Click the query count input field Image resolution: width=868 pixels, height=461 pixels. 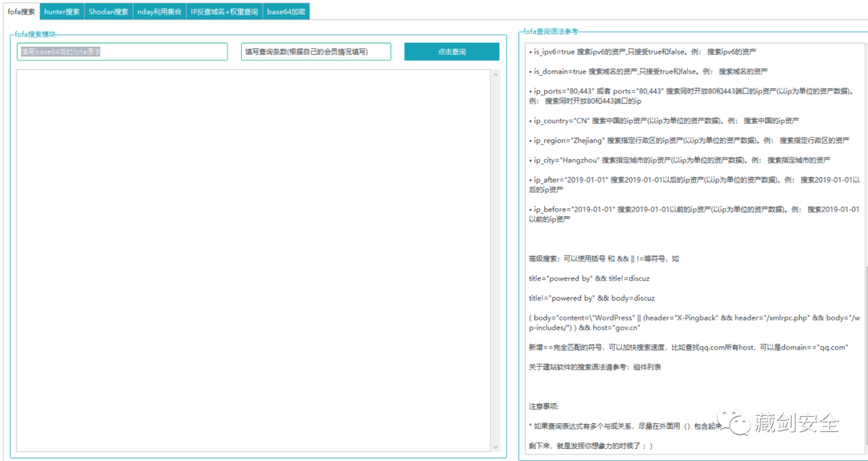(316, 51)
